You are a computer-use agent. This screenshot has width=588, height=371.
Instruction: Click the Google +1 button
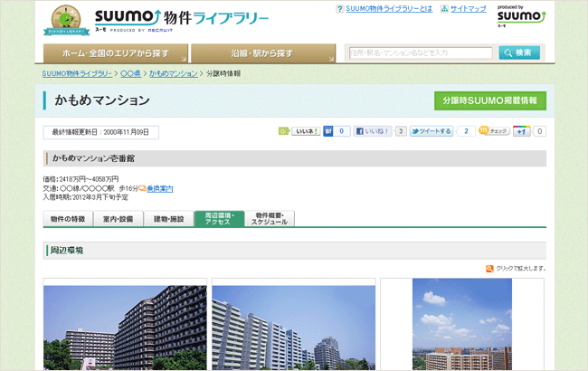(522, 131)
